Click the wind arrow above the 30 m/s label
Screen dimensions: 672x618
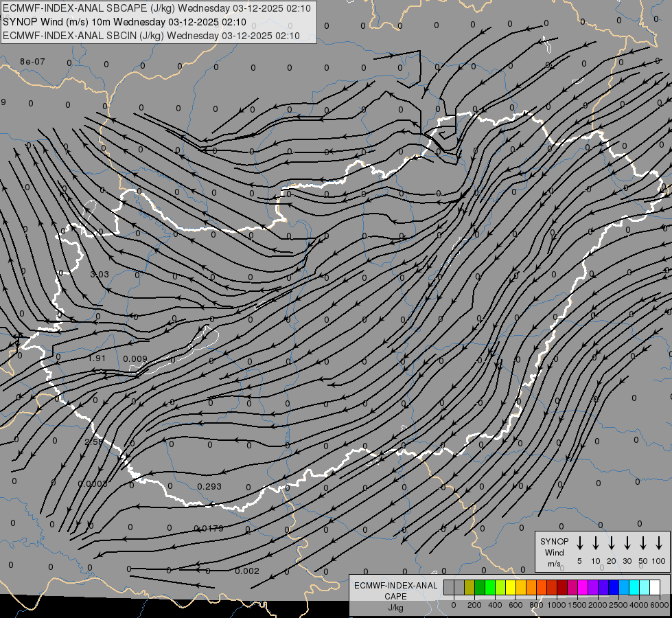pyautogui.click(x=627, y=543)
